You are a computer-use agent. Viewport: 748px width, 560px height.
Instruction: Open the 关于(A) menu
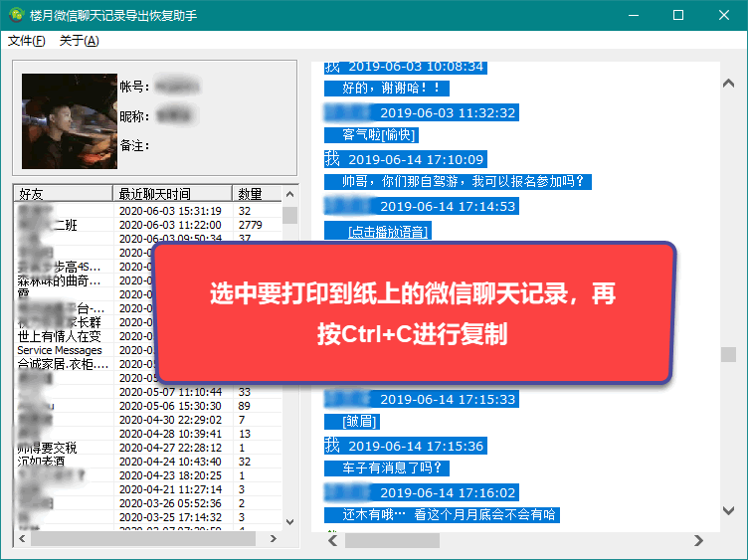80,41
